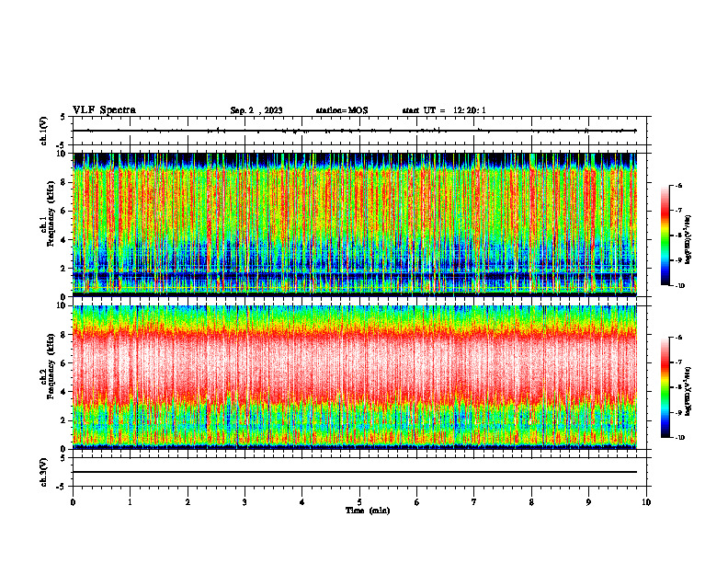
Task: Click the ch.2 spectrogram panel
Action: coord(355,377)
